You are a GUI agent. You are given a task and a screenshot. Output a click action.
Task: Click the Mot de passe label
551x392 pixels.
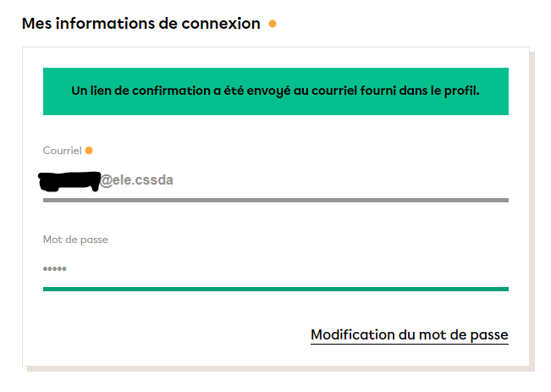pyautogui.click(x=75, y=240)
